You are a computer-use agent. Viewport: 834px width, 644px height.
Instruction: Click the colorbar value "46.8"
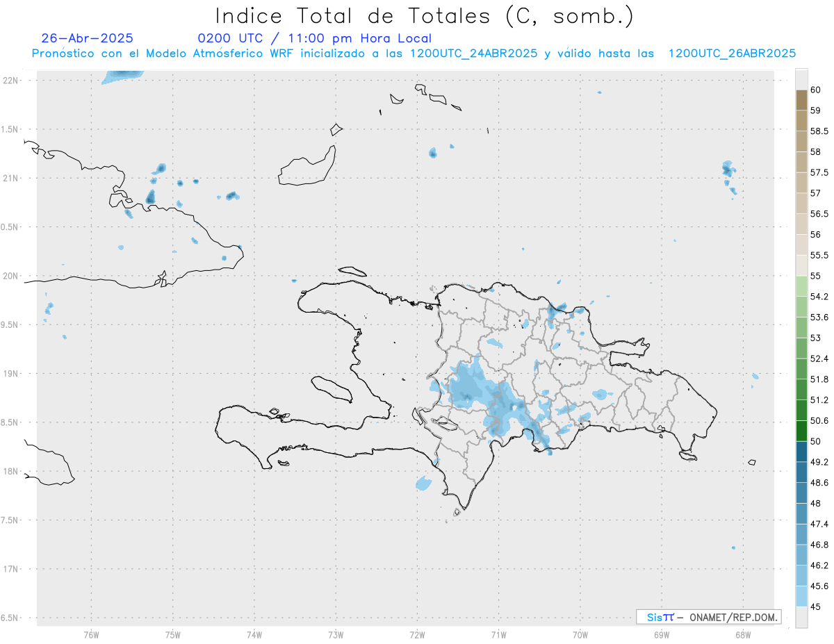coord(819,545)
